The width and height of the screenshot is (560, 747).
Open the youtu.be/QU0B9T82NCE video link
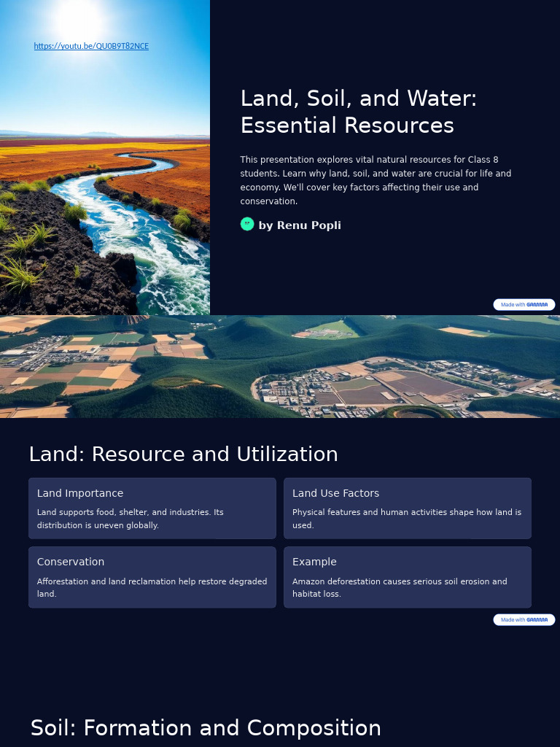point(91,46)
